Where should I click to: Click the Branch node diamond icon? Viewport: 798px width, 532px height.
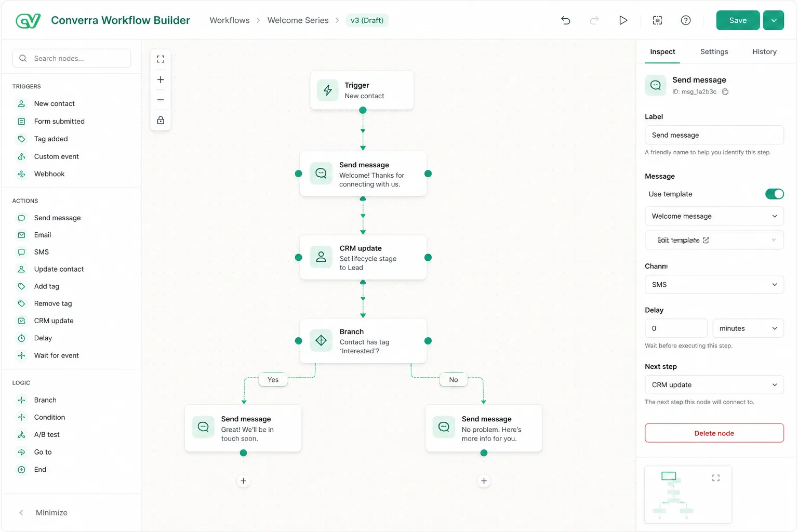point(321,341)
